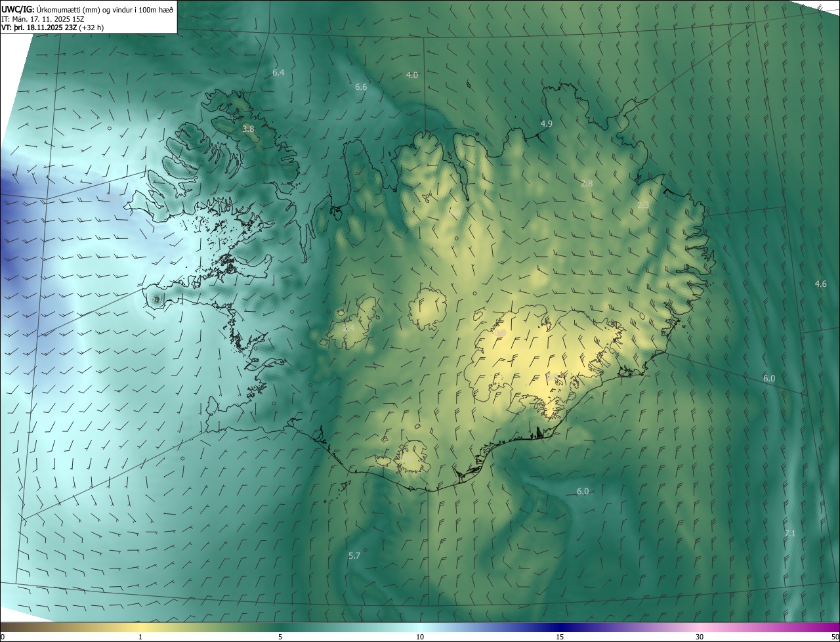Image resolution: width=840 pixels, height=642 pixels.
Task: Click the 2.4 value on the glacier
Action: point(348,328)
